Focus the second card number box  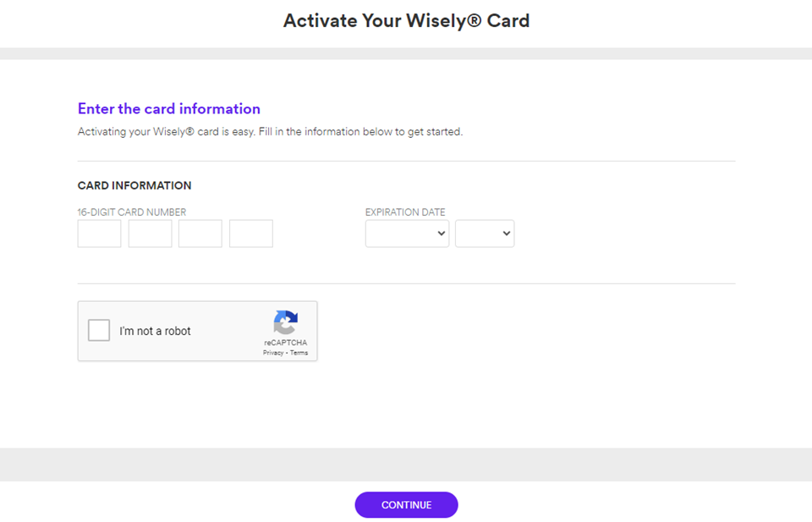[x=151, y=234]
